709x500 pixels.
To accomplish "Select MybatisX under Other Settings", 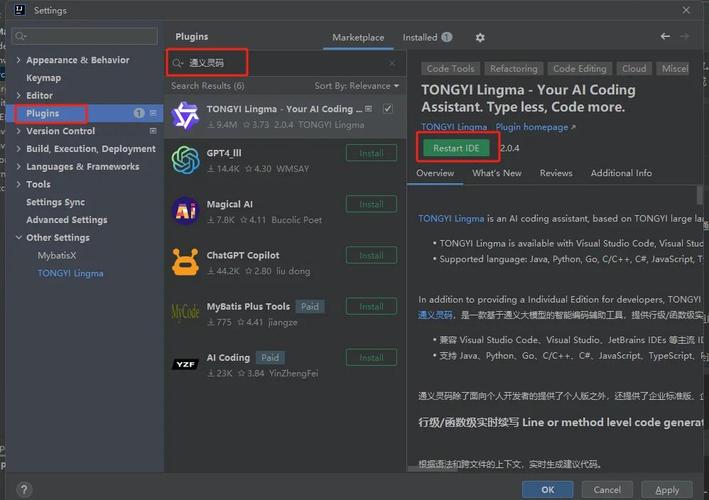I will (x=57, y=255).
